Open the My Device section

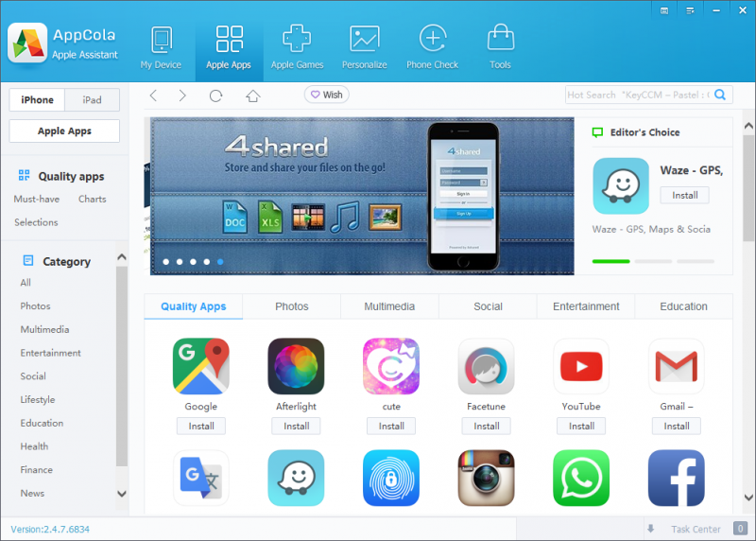click(161, 48)
